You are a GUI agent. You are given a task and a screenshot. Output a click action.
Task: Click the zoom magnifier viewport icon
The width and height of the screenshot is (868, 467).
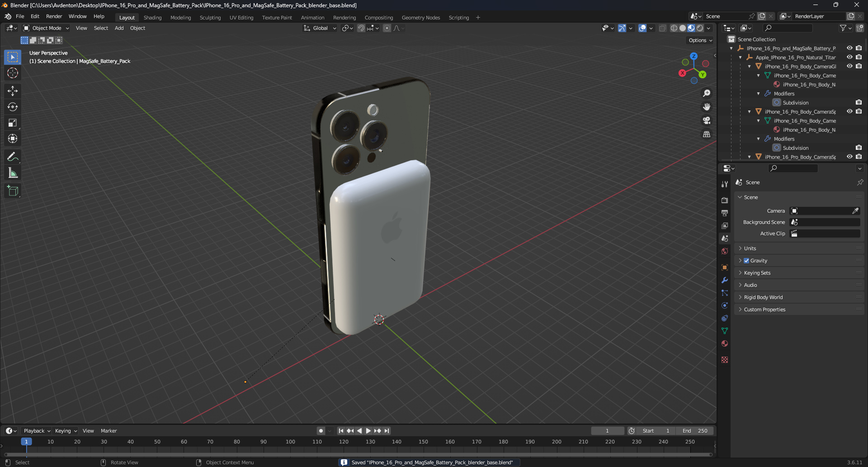pyautogui.click(x=707, y=93)
